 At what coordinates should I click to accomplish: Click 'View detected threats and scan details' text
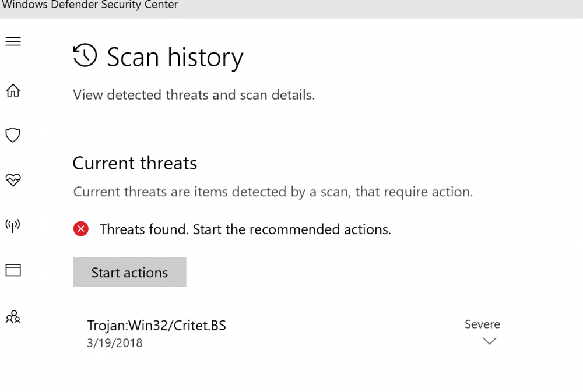194,95
